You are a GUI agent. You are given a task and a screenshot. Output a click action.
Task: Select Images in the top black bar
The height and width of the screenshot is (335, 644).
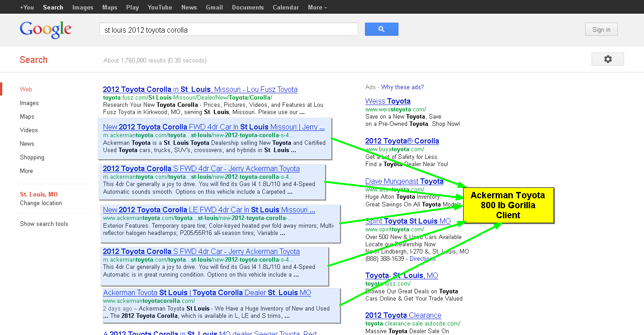[83, 7]
